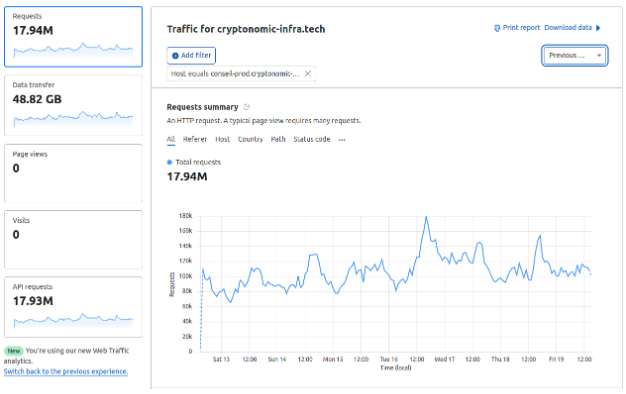This screenshot has width=626, height=394.
Task: Switch to the Status code tab
Action: point(312,139)
